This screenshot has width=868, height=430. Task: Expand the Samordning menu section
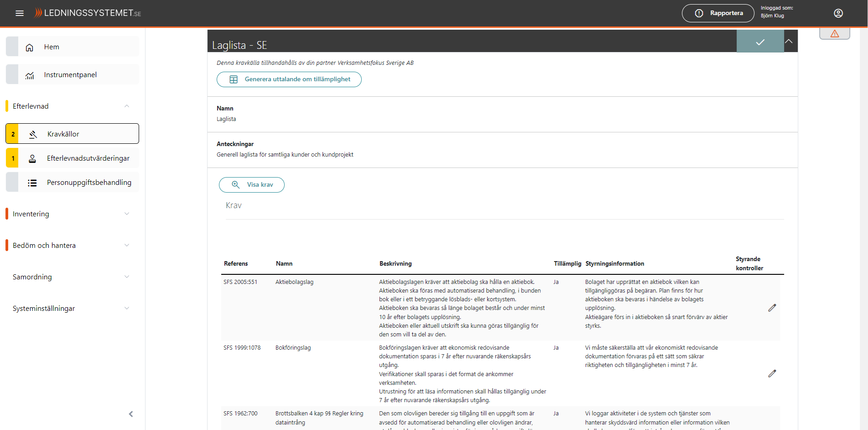click(x=127, y=277)
